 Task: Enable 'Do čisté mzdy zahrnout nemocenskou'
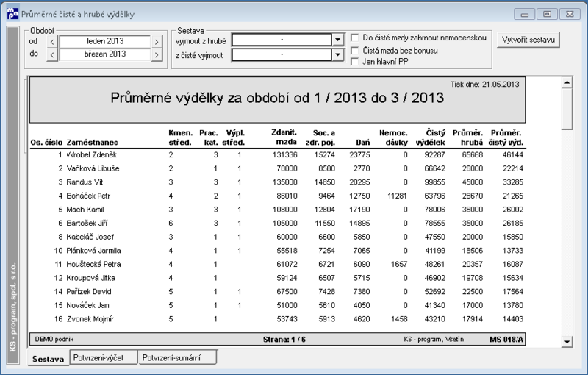(x=354, y=37)
